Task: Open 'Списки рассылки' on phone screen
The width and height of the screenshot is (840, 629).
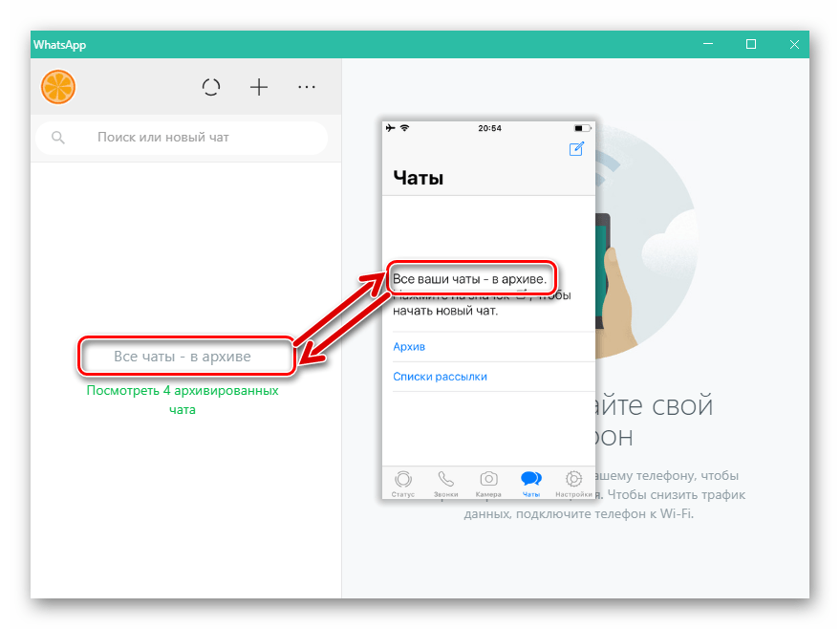Action: pyautogui.click(x=440, y=377)
